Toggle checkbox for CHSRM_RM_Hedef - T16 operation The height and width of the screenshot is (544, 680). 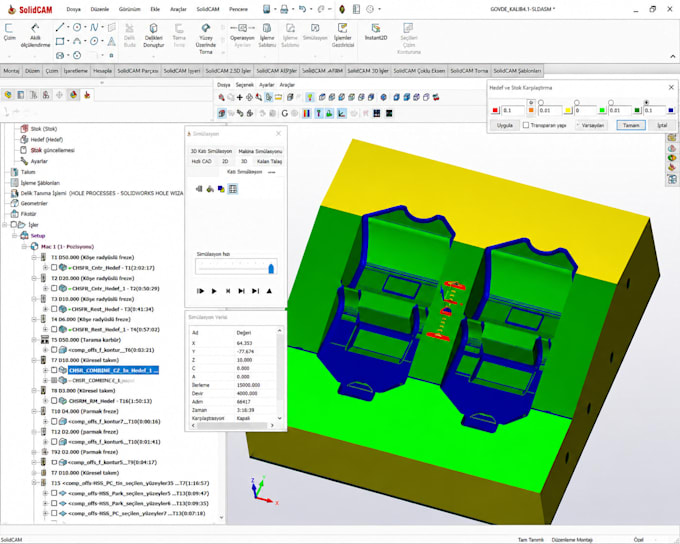(x=54, y=401)
